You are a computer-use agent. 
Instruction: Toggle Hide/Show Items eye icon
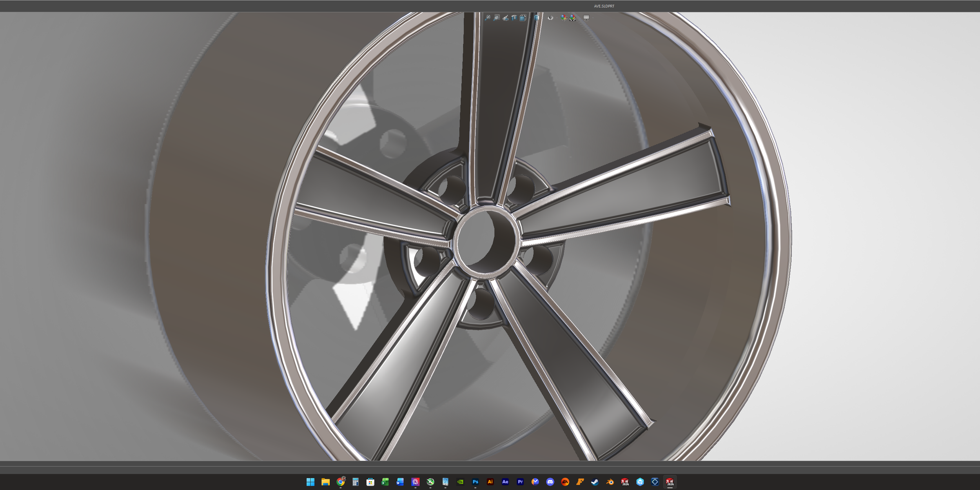550,18
